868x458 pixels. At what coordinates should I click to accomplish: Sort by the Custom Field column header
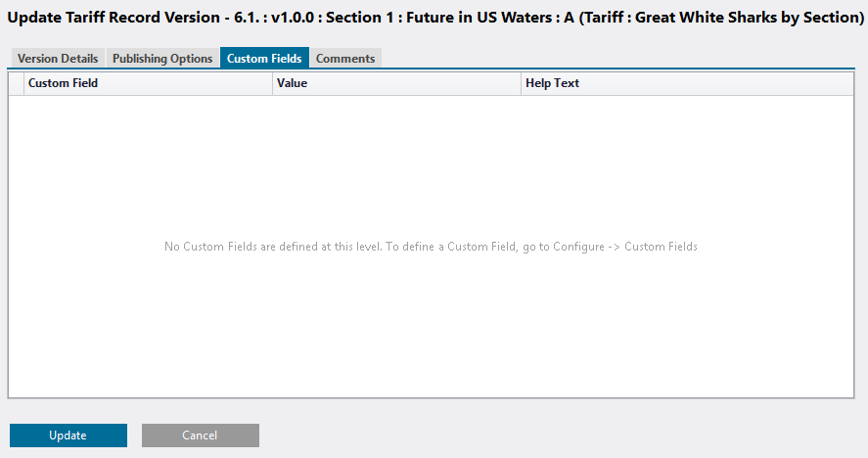coord(148,83)
